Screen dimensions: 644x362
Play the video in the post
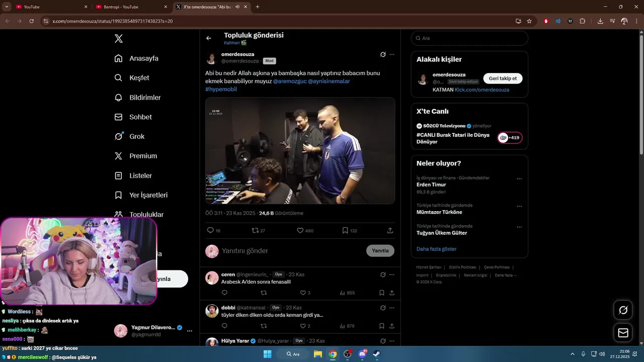click(300, 150)
